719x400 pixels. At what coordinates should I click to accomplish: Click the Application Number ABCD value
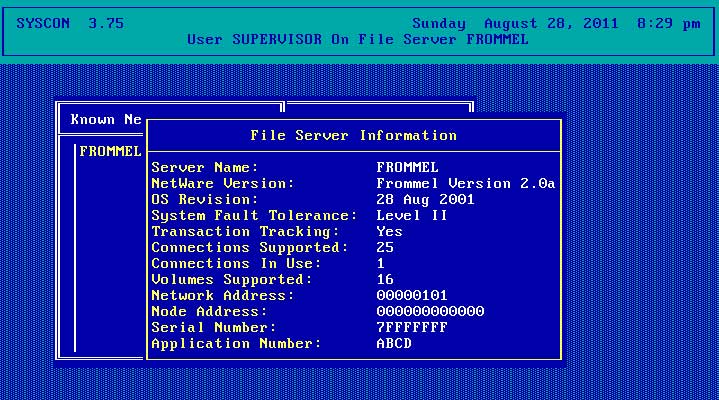(393, 344)
